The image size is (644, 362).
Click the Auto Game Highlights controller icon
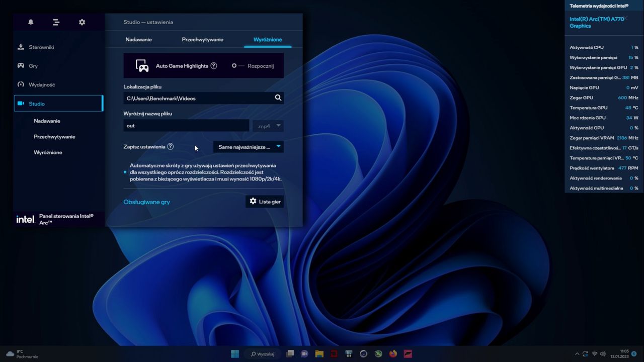[x=142, y=65]
